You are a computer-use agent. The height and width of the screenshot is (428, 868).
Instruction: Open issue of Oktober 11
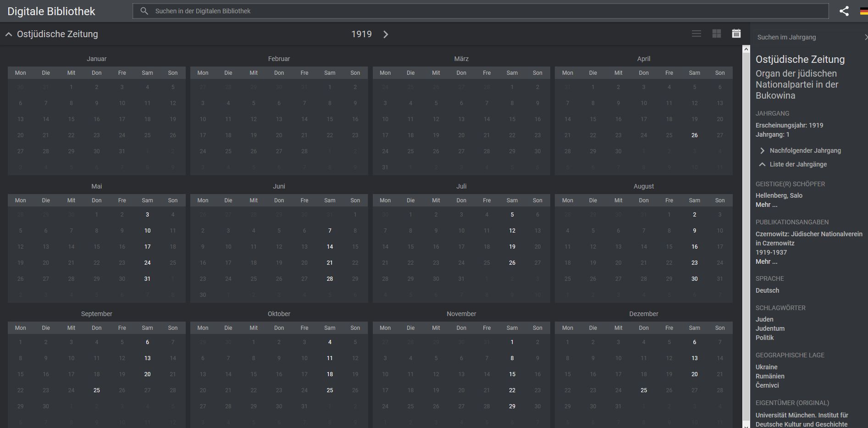tap(330, 358)
